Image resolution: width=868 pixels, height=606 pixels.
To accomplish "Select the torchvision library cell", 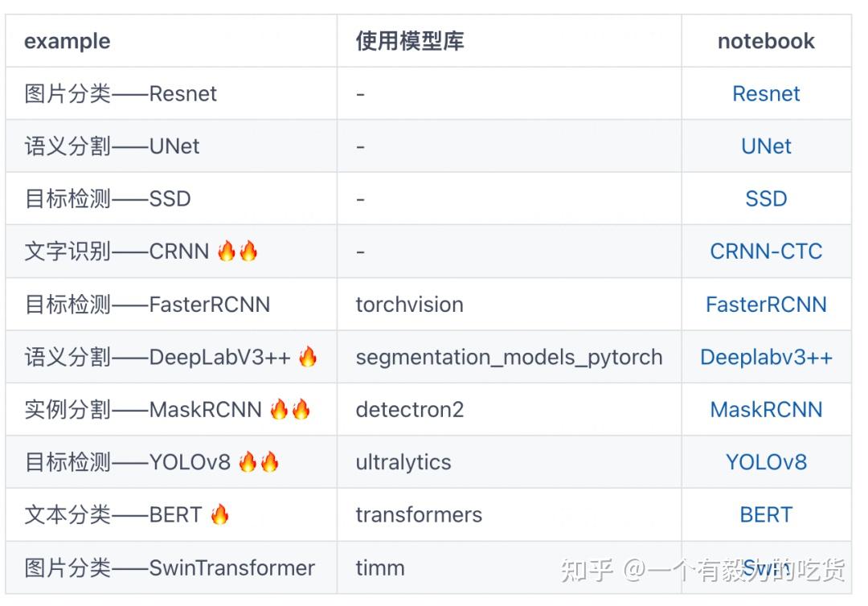I will tap(509, 305).
